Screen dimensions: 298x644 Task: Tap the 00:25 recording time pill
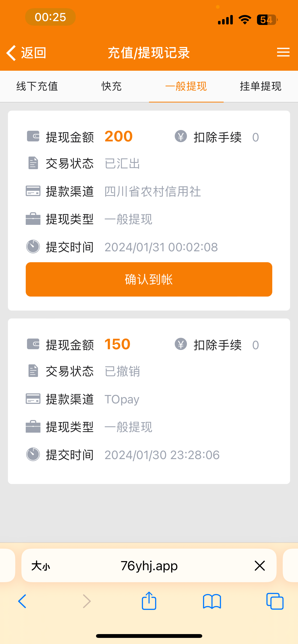(x=50, y=17)
